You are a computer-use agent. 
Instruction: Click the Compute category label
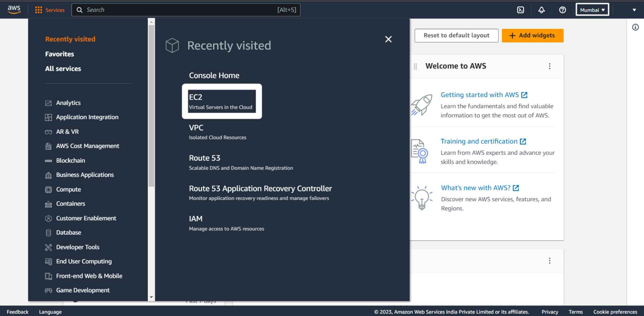[x=69, y=189]
